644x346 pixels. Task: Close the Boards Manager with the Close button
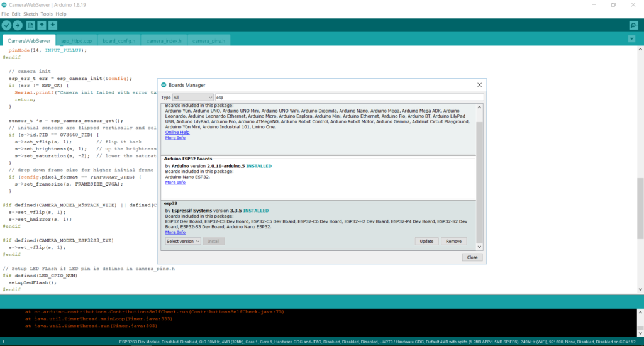472,257
